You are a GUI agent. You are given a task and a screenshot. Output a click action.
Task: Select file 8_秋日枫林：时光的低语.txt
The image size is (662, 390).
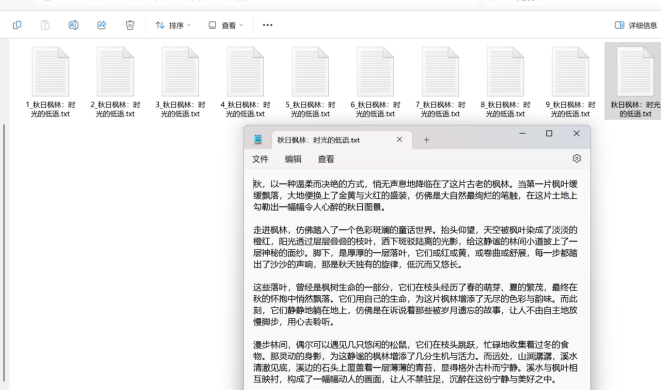(505, 82)
